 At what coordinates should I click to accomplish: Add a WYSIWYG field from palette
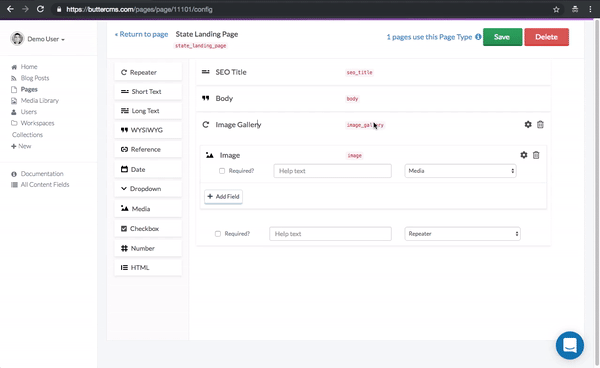pyautogui.click(x=148, y=130)
